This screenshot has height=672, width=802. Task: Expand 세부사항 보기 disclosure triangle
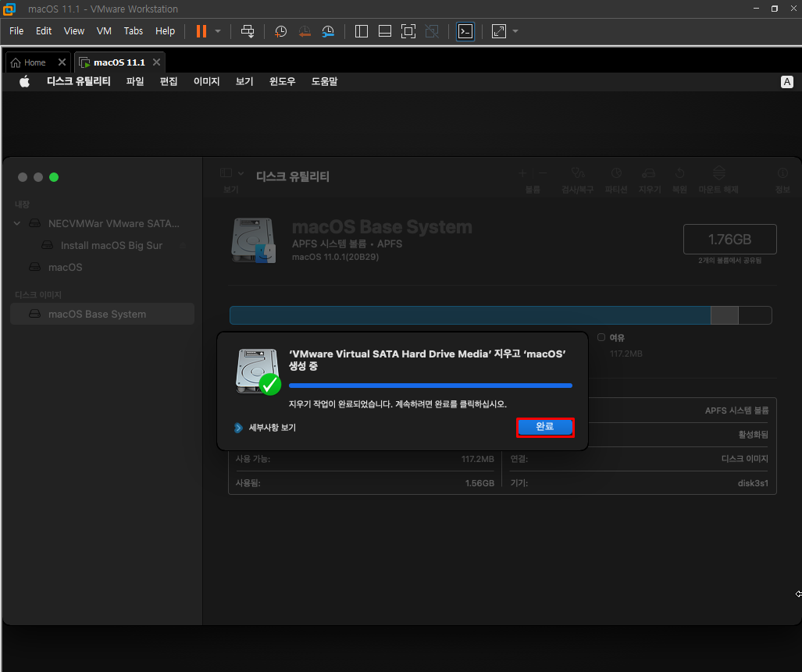[x=238, y=428]
